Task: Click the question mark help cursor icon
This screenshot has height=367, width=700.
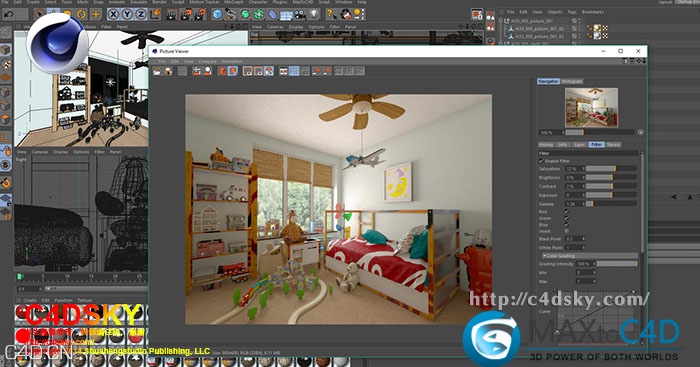Action: pyautogui.click(x=331, y=14)
